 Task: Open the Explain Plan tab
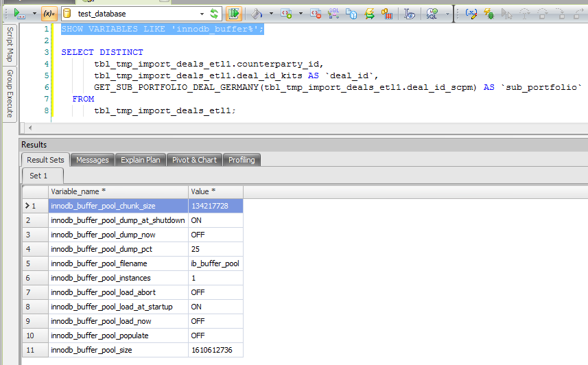point(140,160)
